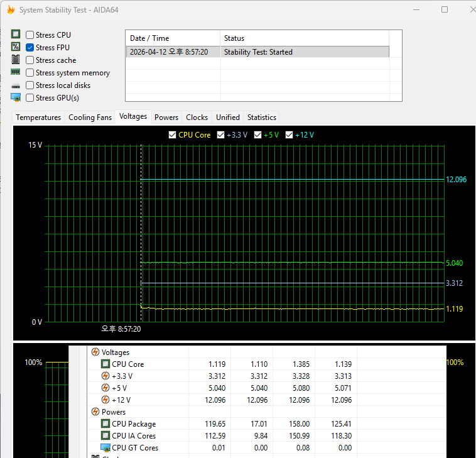Click +5 V average value 5.071
The image size is (476, 458).
(x=343, y=388)
